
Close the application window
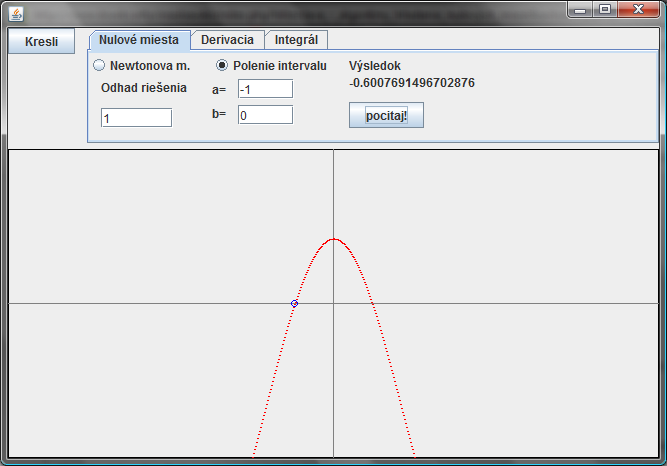click(x=638, y=10)
